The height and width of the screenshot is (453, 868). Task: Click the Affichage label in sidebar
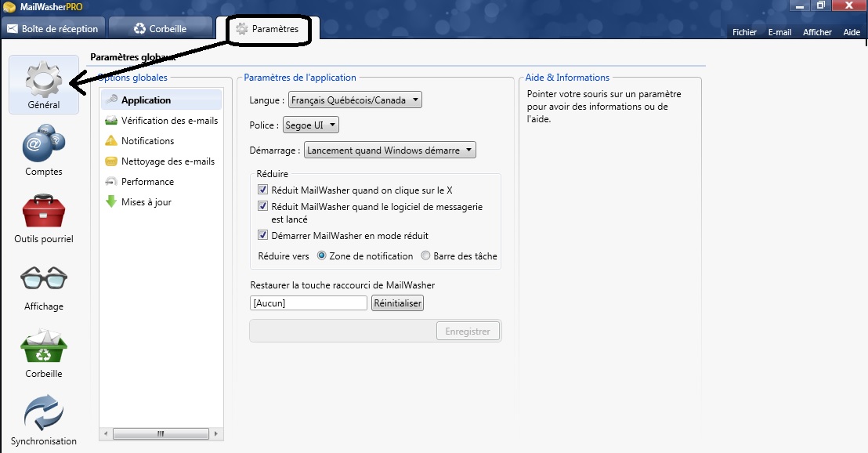coord(44,306)
